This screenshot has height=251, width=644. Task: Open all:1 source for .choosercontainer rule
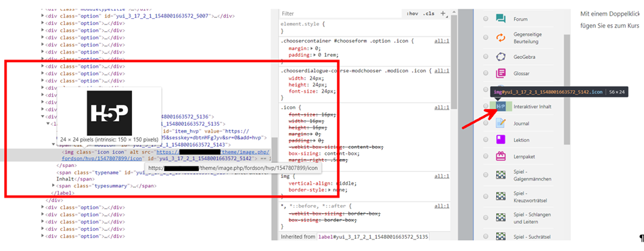(x=442, y=41)
